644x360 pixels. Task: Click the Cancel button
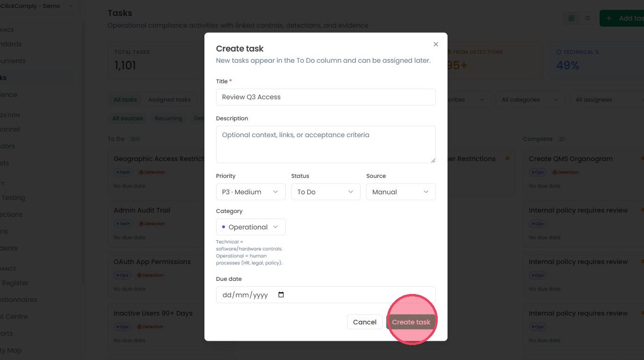point(365,322)
